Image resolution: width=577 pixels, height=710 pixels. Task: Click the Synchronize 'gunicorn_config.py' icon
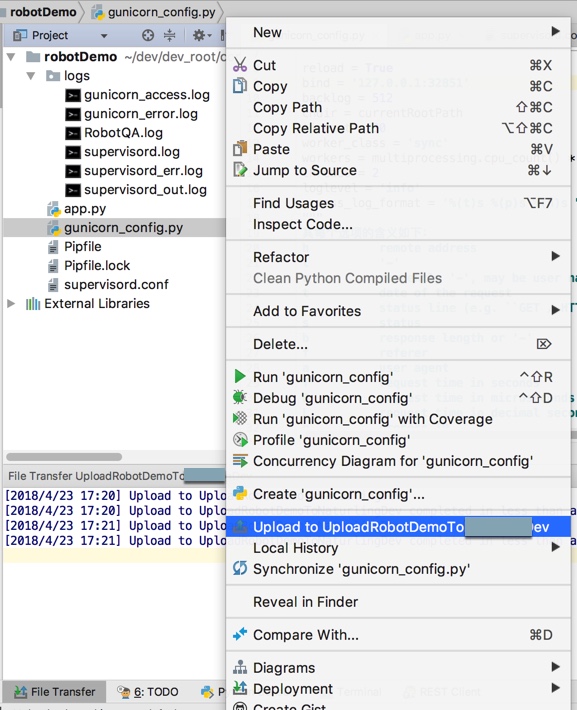point(240,568)
